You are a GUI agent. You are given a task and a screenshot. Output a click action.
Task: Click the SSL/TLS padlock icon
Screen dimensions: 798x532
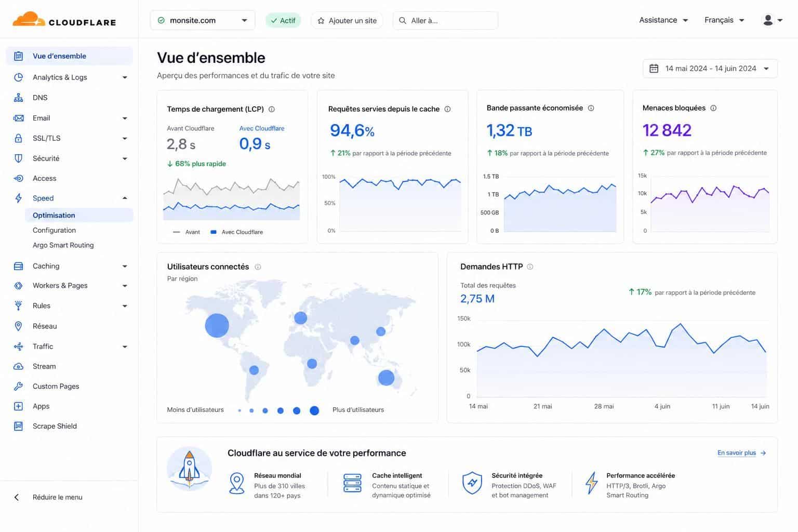pos(18,138)
